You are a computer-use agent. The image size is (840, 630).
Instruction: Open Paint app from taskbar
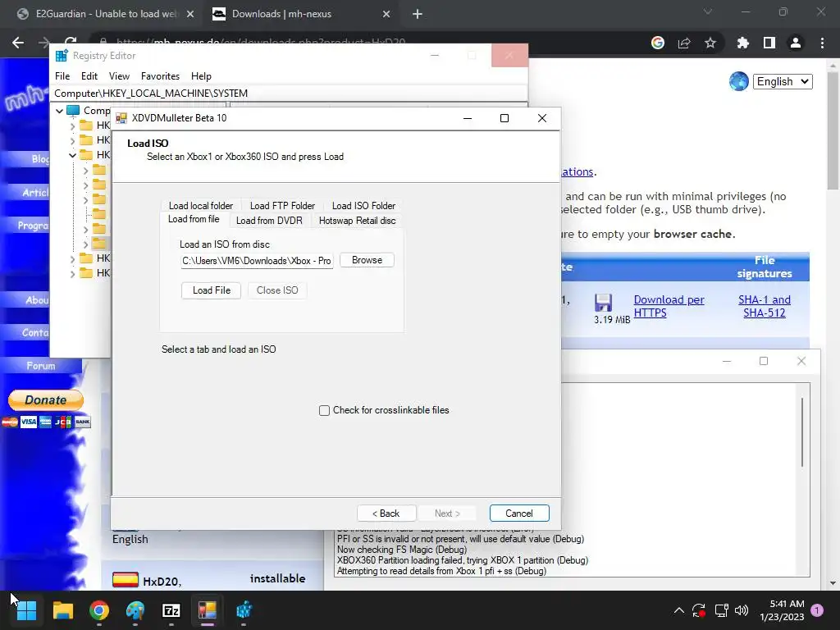[135, 610]
